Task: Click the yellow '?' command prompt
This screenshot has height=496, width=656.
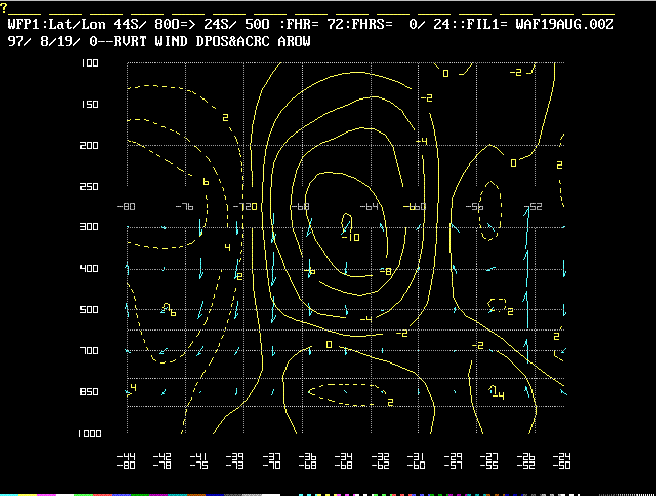Action: (x=4, y=8)
